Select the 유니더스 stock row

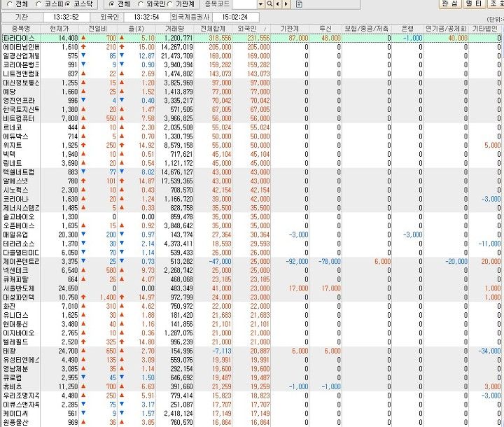tap(252, 315)
